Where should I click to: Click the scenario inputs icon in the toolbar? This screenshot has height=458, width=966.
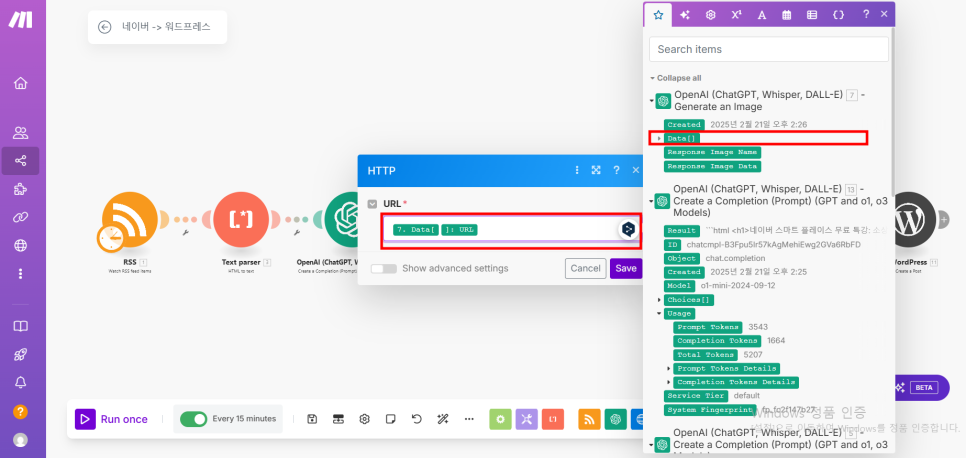pos(338,419)
